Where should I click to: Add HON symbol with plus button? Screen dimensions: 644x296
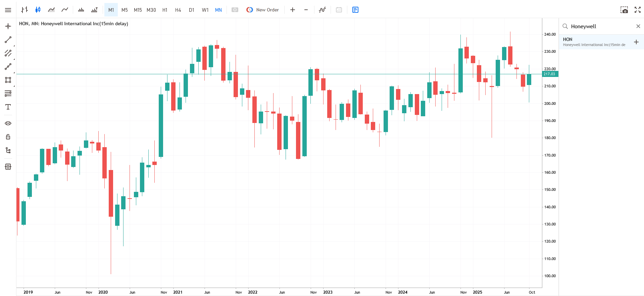pyautogui.click(x=636, y=42)
